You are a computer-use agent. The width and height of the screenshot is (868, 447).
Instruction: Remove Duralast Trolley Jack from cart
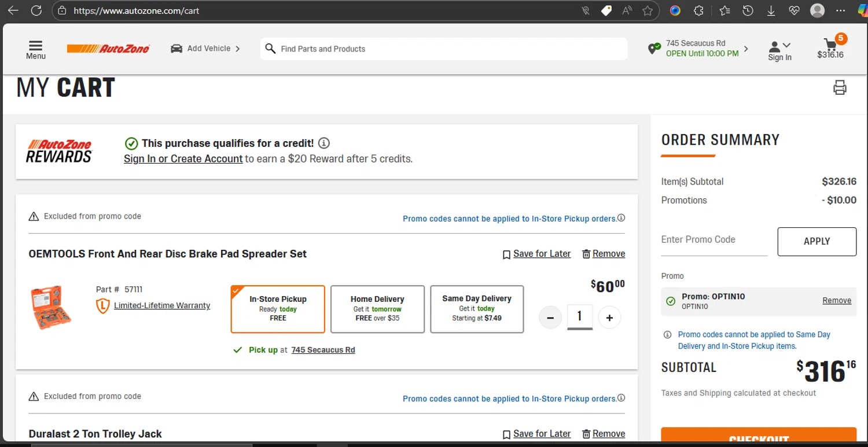coord(604,434)
